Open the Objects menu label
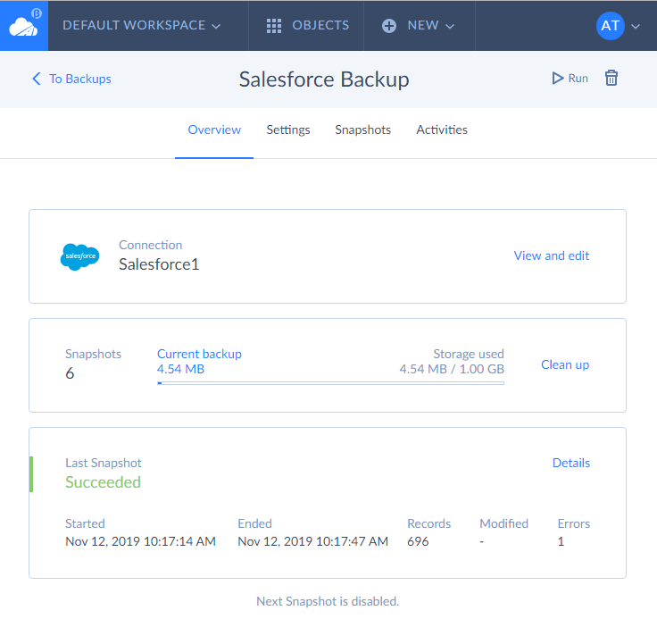 pos(320,26)
